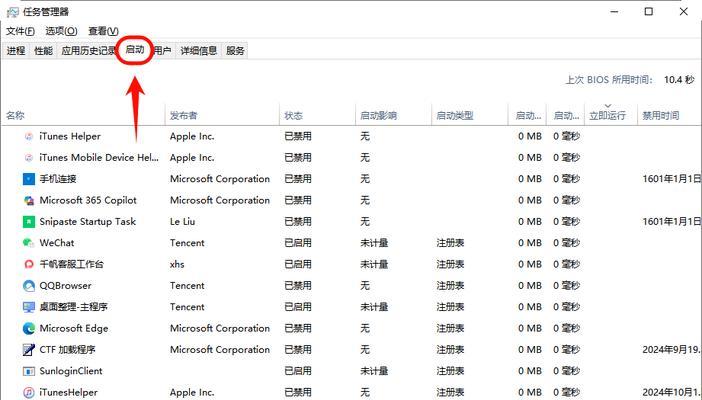Click the iTunes Mobile Device Helper icon
Screen dimensions: 702x400
point(29,158)
